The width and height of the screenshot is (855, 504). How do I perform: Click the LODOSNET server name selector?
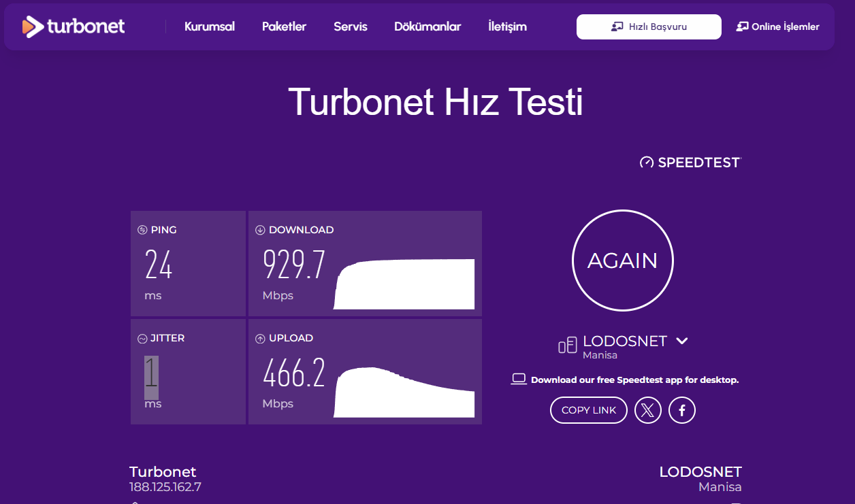[625, 341]
